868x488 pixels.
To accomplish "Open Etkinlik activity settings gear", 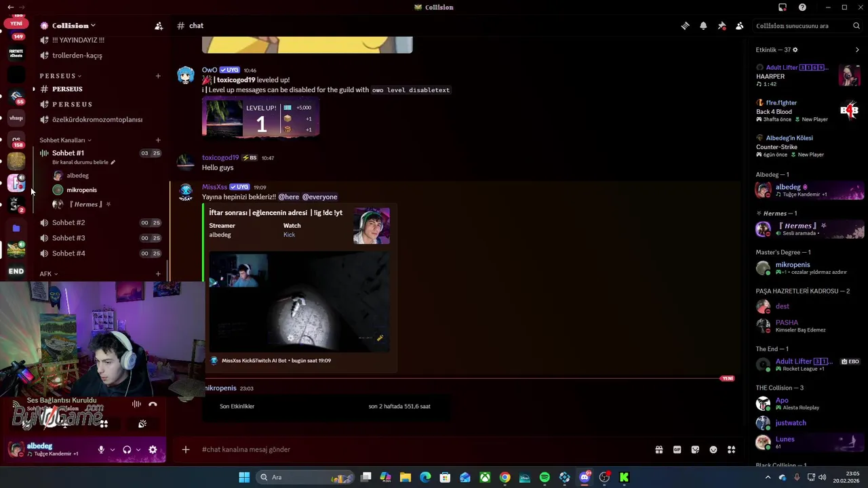I will 795,49.
